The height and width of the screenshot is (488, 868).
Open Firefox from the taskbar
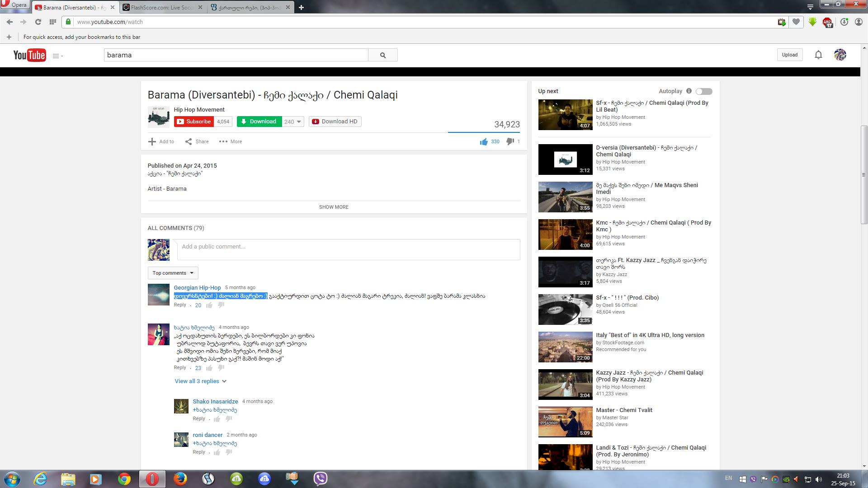180,479
